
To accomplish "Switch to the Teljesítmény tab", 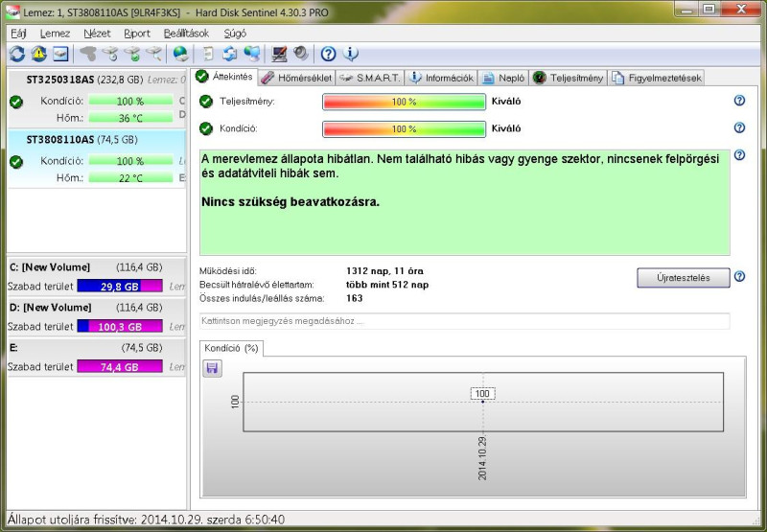I will 568,78.
